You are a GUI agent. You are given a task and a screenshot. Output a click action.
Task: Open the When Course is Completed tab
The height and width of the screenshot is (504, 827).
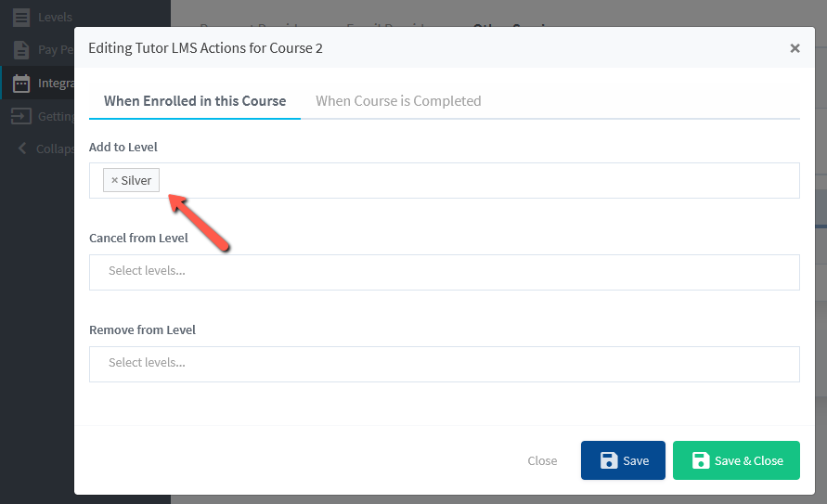[x=398, y=100]
